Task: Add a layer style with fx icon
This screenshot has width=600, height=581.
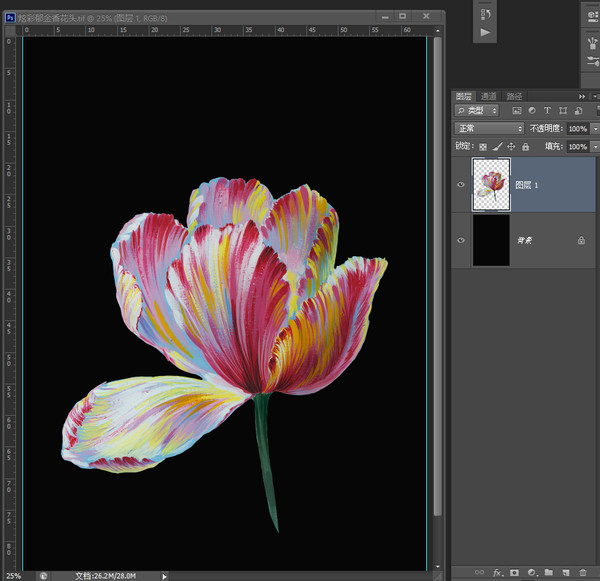Action: 498,572
